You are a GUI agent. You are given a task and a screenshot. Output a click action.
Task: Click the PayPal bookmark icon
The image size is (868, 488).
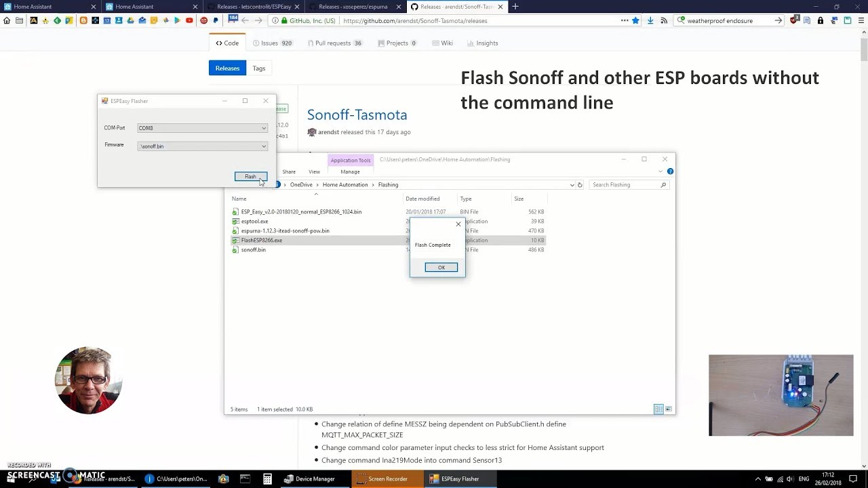click(215, 21)
